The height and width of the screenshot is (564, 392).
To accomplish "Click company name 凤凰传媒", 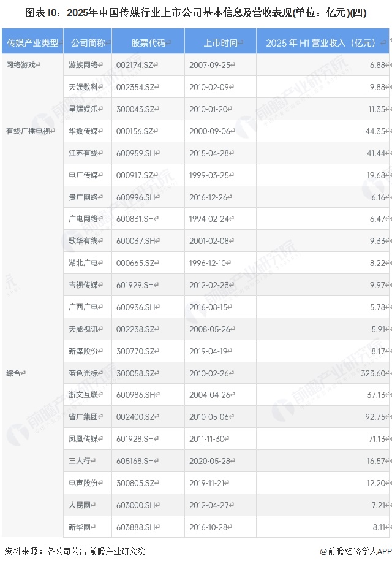I will coord(83,439).
